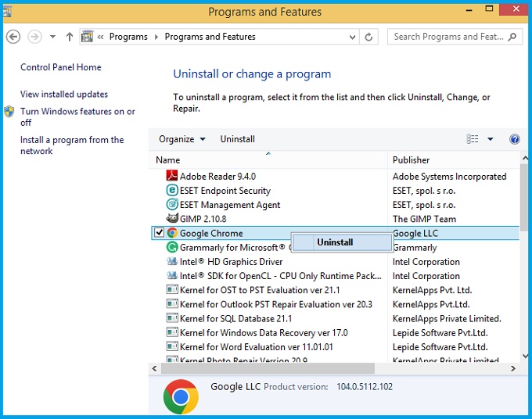Click the Adobe Reader 9.4.0 icon
532x419 pixels.
(x=172, y=176)
